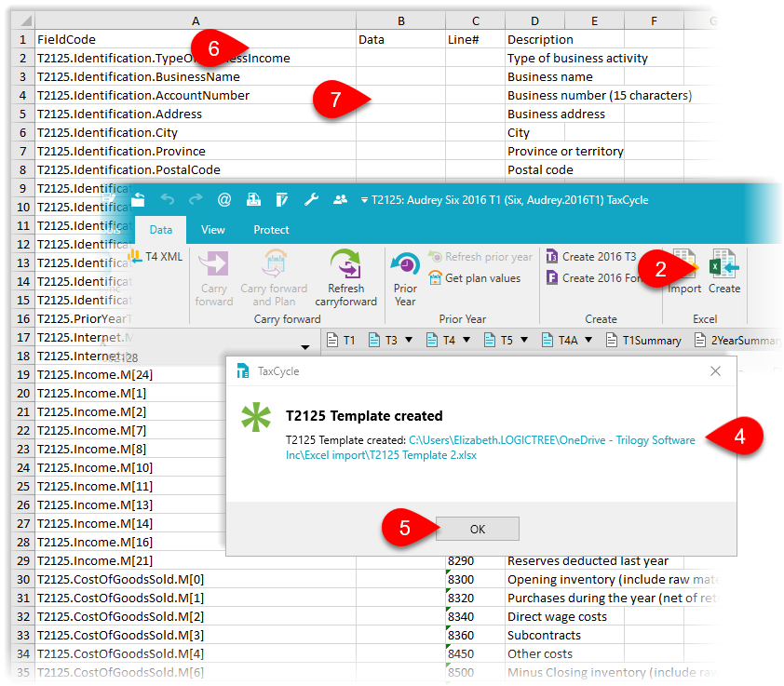Select Excel column A header
This screenshot has width=784, height=686.
pos(196,21)
